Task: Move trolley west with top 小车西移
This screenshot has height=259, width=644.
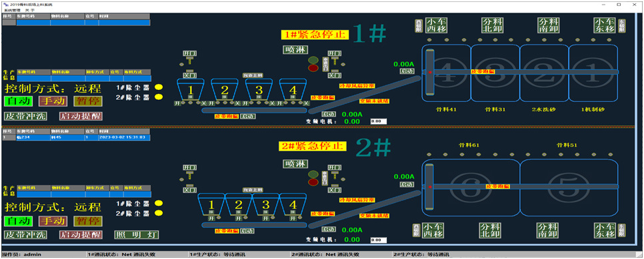Action: click(x=436, y=25)
